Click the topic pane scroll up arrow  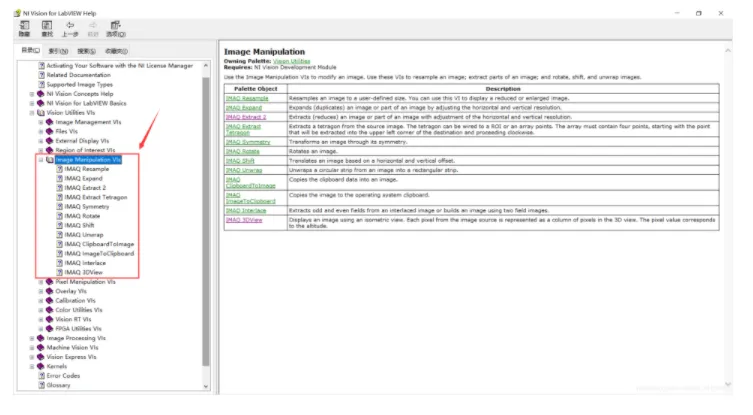click(x=728, y=50)
